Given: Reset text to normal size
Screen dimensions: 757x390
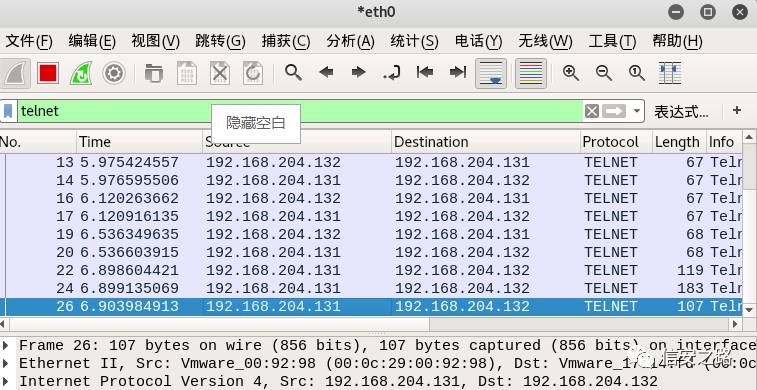Looking at the screenshot, I should coord(637,73).
